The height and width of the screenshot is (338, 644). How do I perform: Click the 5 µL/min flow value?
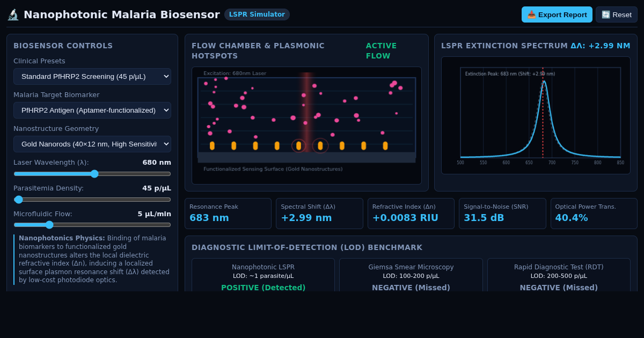click(x=154, y=214)
